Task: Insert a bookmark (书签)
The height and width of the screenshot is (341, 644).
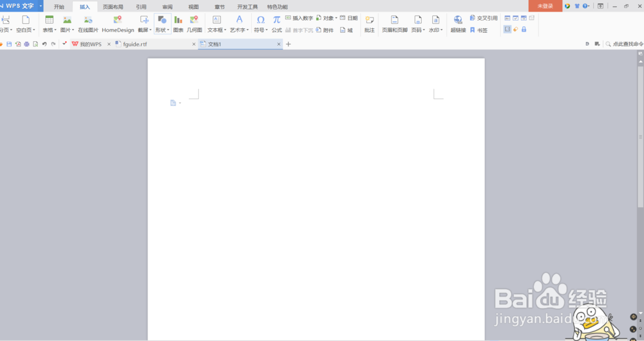Action: (x=478, y=30)
